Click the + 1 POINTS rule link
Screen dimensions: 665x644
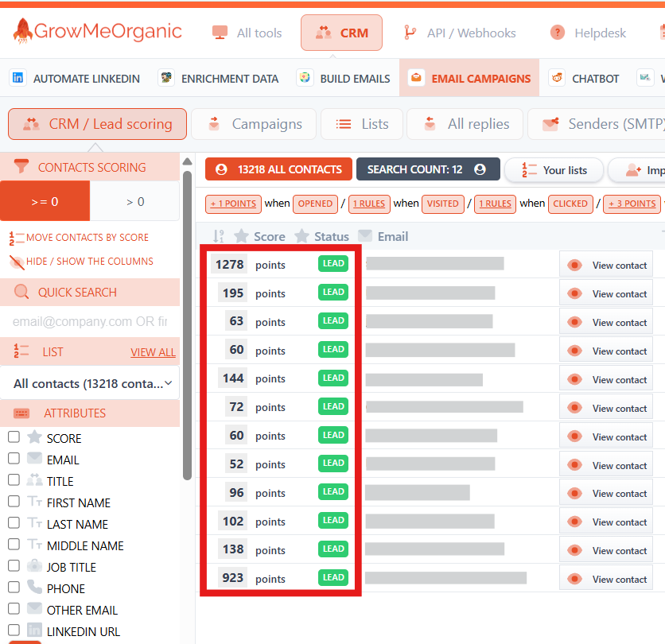(233, 204)
